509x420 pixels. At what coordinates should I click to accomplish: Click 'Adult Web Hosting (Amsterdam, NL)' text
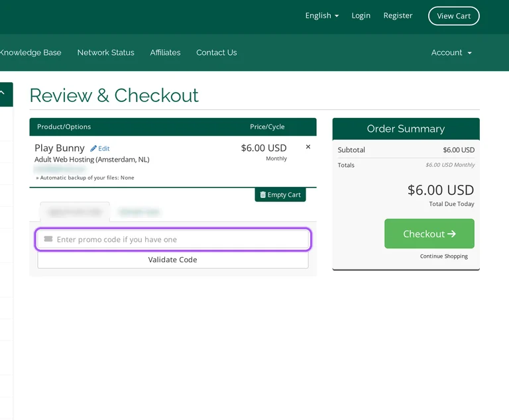(92, 160)
